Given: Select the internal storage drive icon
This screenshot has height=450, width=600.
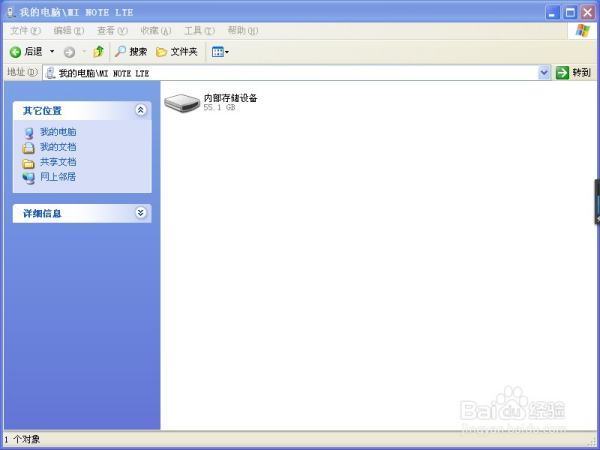Looking at the screenshot, I should pos(182,103).
